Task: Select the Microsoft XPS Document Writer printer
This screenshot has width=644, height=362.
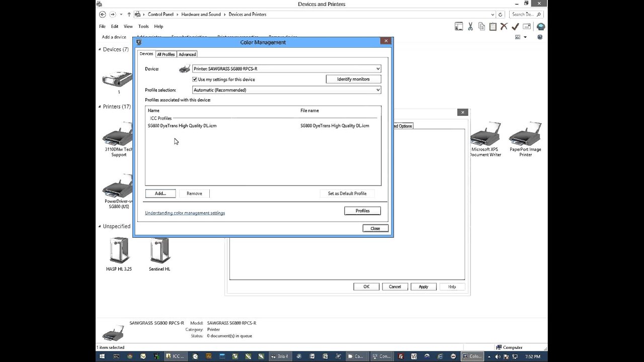Action: [x=486, y=139]
